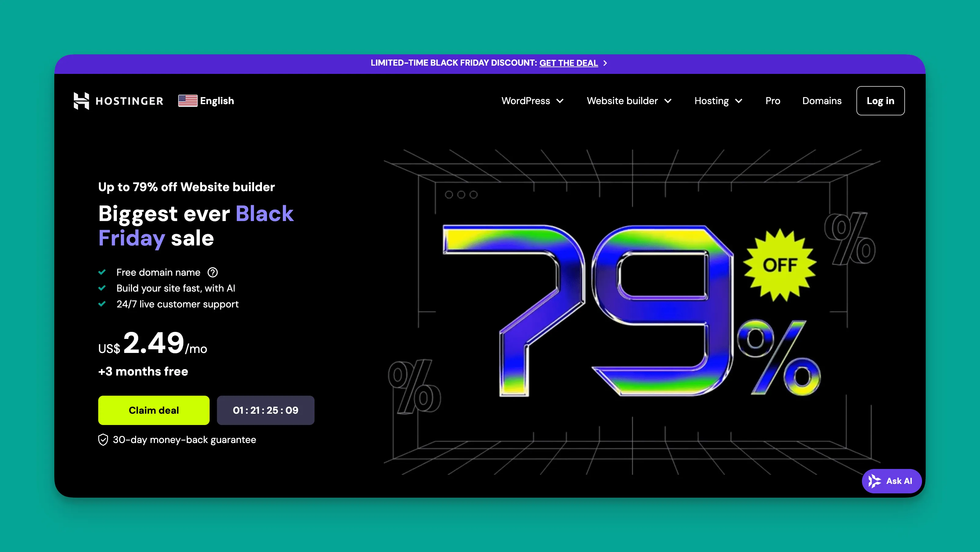
Task: Open the Free domain name tooltip question mark
Action: [213, 272]
